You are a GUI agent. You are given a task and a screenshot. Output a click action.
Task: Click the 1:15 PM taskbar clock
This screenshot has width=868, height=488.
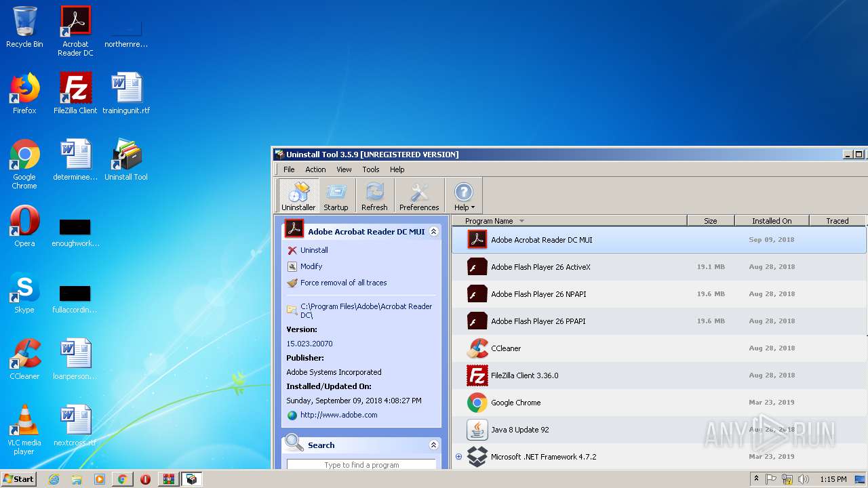(x=833, y=479)
